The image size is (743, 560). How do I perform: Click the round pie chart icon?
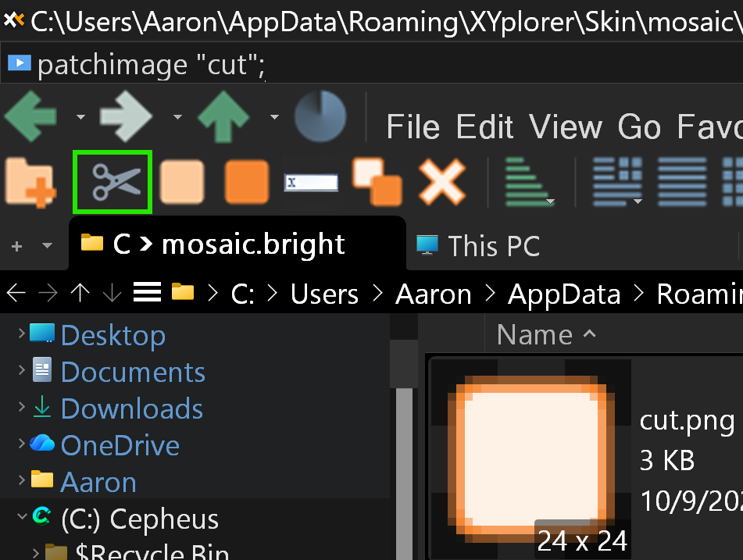[x=320, y=117]
